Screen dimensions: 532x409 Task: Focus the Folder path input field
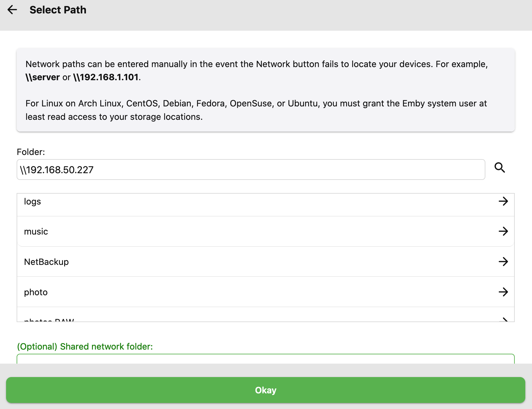[x=251, y=170]
